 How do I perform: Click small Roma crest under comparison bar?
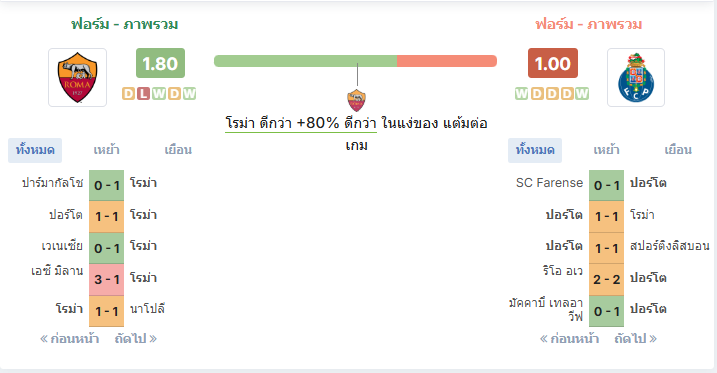pos(356,101)
